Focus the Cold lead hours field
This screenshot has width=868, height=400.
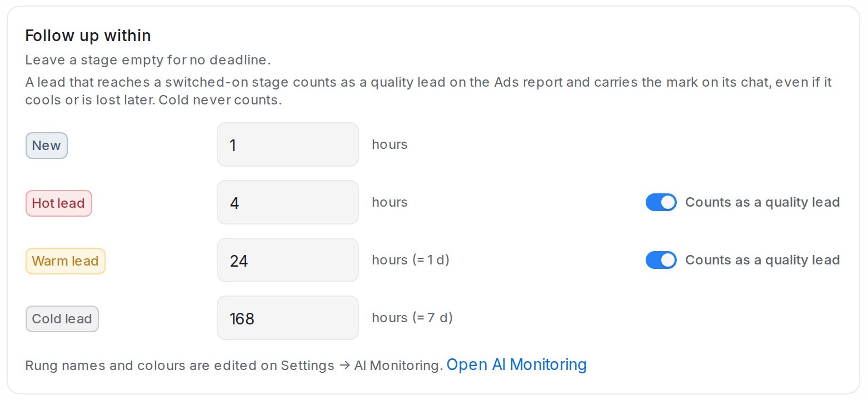tap(288, 318)
